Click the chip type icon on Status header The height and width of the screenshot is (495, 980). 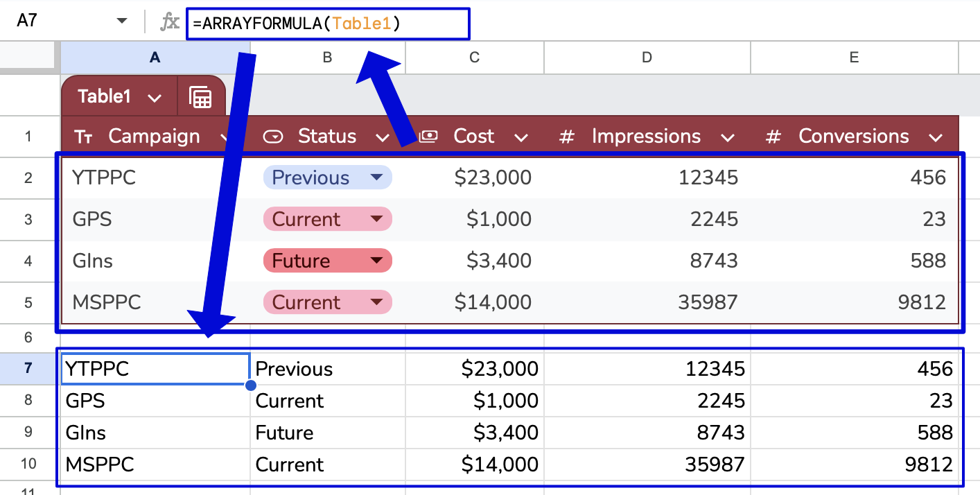click(273, 136)
